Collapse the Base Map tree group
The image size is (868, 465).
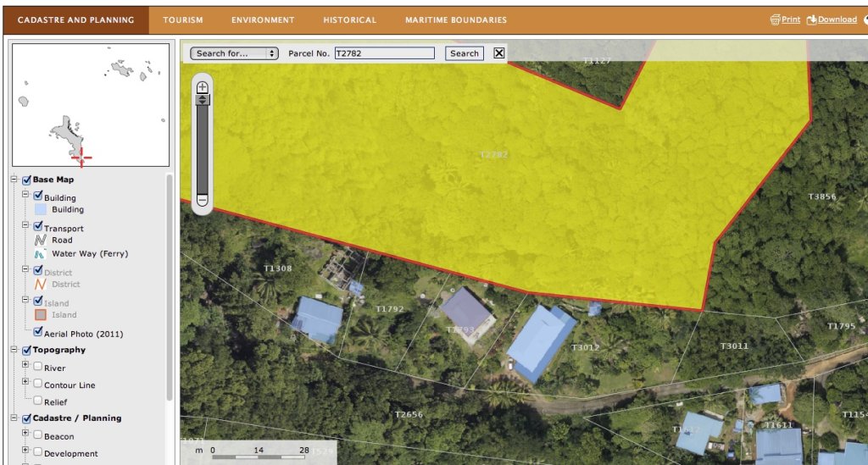14,180
